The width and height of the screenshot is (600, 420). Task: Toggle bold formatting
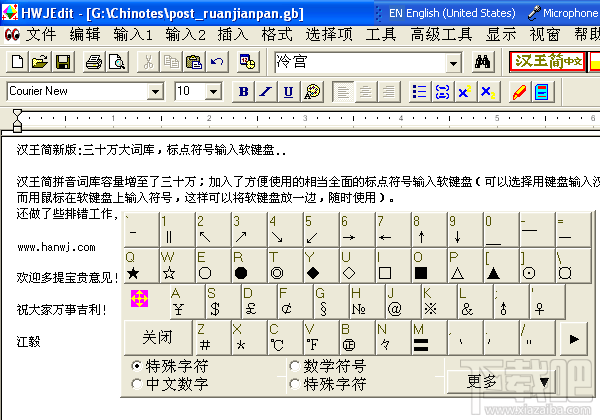[x=243, y=92]
